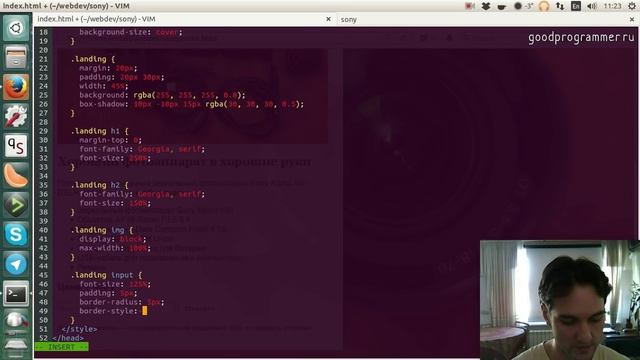The width and height of the screenshot is (640, 360).
Task: Click the 'font-size: 150%;' line
Action: coord(115,203)
